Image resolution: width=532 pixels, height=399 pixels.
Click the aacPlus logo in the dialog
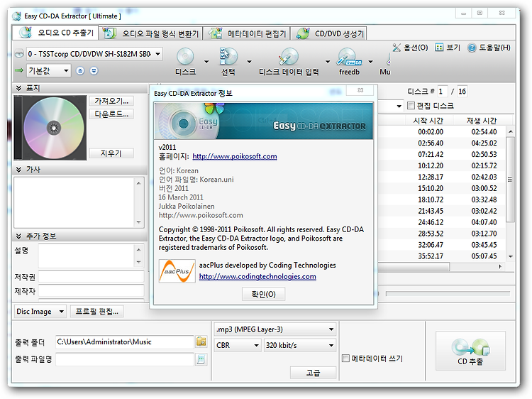(177, 271)
